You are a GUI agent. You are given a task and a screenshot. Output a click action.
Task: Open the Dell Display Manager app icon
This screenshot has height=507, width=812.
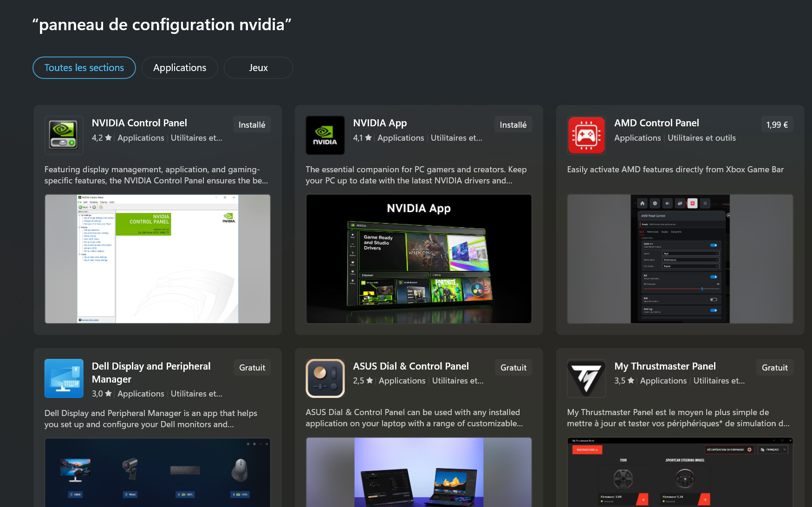pos(64,378)
